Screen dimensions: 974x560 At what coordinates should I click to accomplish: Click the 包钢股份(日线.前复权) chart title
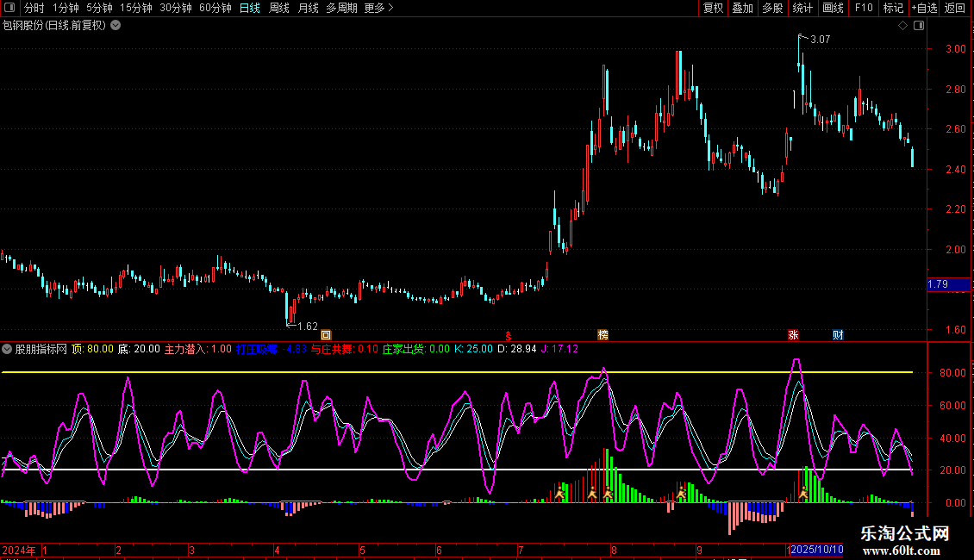(x=54, y=26)
